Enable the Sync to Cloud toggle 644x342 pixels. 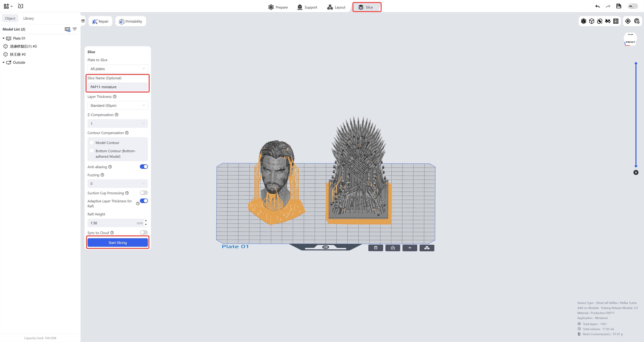click(x=144, y=233)
